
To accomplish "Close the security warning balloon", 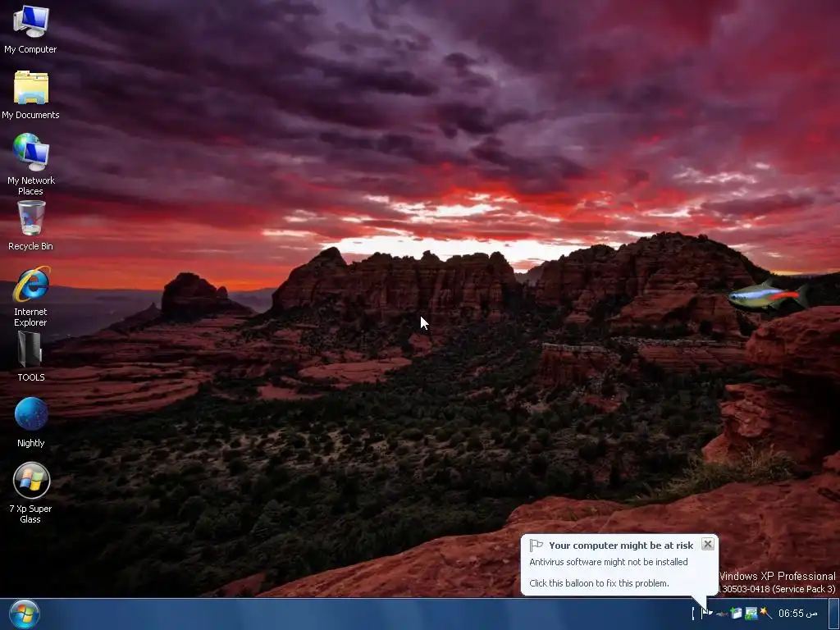I will click(x=708, y=545).
